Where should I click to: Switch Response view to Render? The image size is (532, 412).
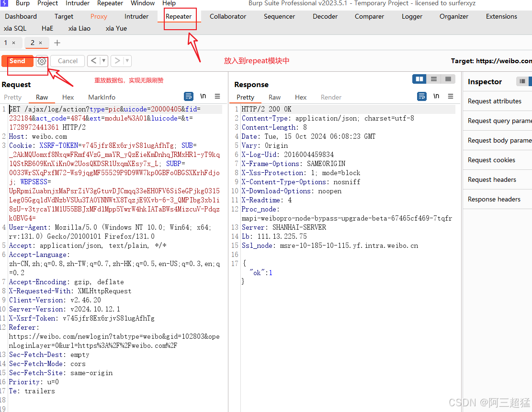pyautogui.click(x=331, y=97)
